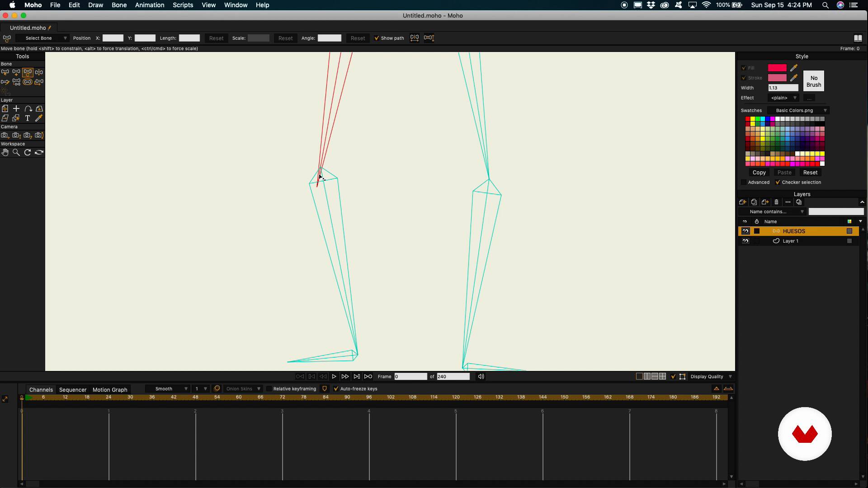Duplicate the selected layer

click(754, 202)
